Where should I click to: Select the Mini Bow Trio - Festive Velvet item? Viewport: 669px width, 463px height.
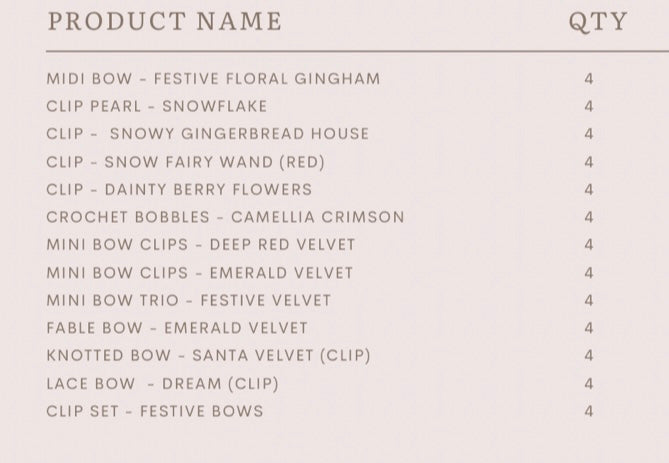click(x=189, y=300)
